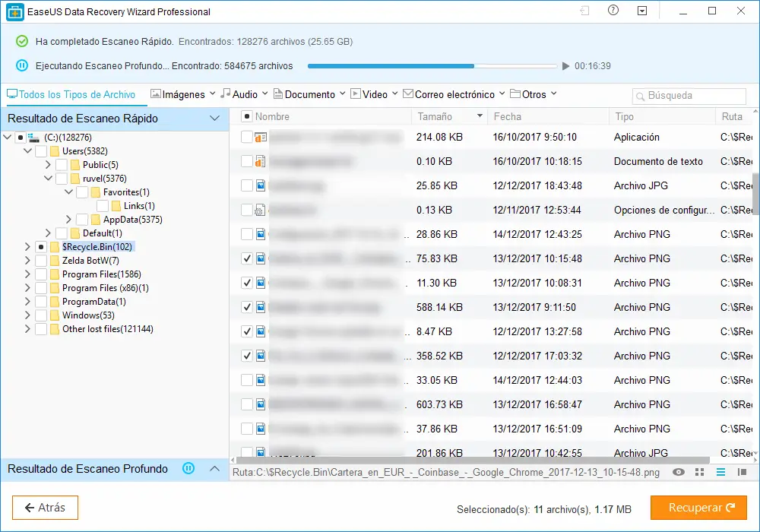
Task: Click the EaseUS app logo icon
Action: point(15,12)
